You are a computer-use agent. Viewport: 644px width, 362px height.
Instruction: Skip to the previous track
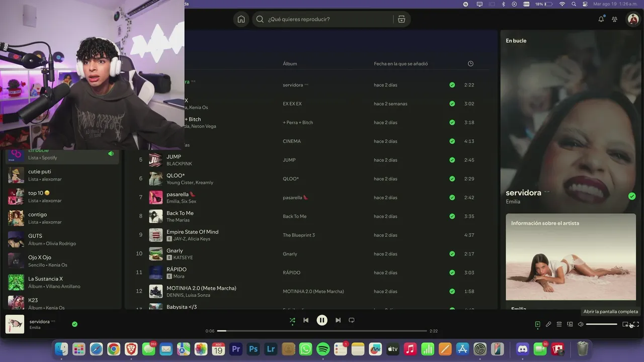click(x=306, y=320)
